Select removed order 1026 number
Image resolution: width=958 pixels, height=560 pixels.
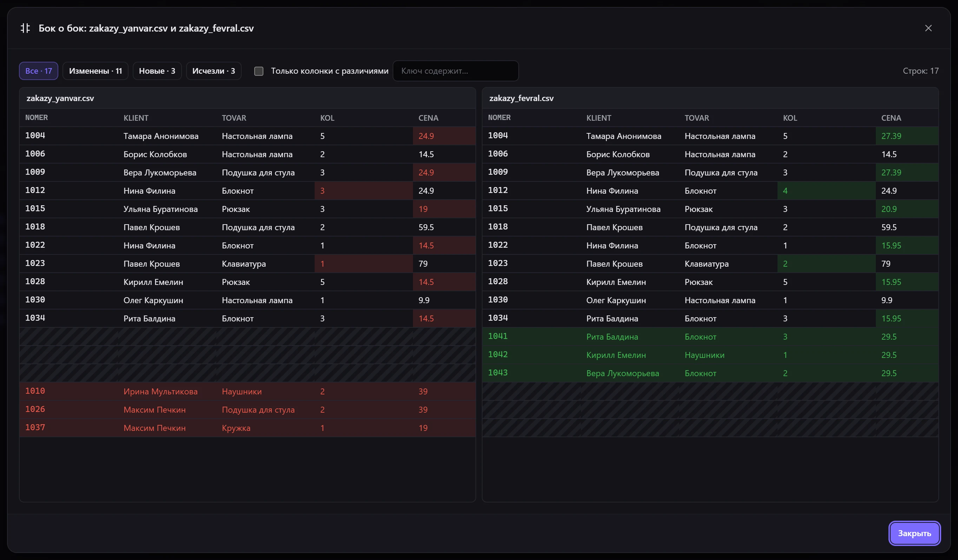click(x=35, y=409)
